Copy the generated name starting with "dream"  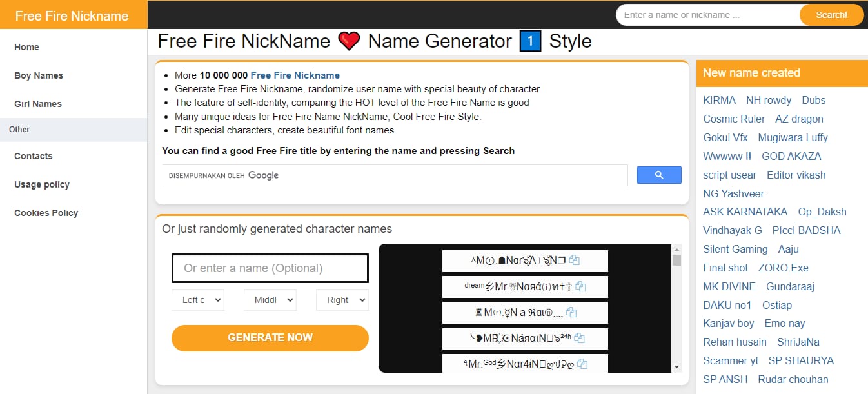coord(580,286)
